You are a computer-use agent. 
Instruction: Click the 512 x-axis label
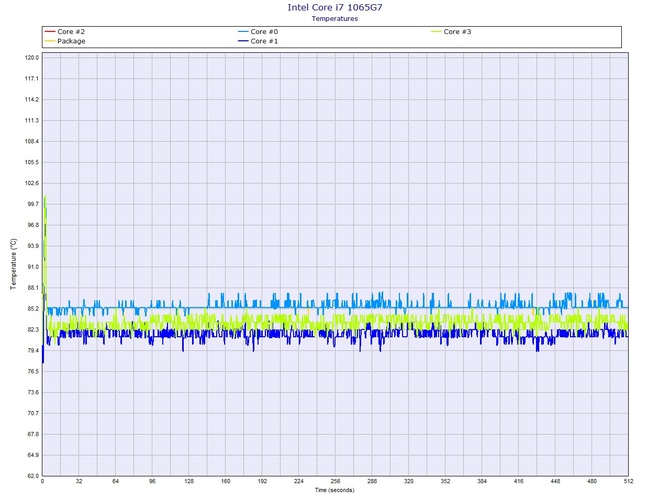pyautogui.click(x=628, y=481)
